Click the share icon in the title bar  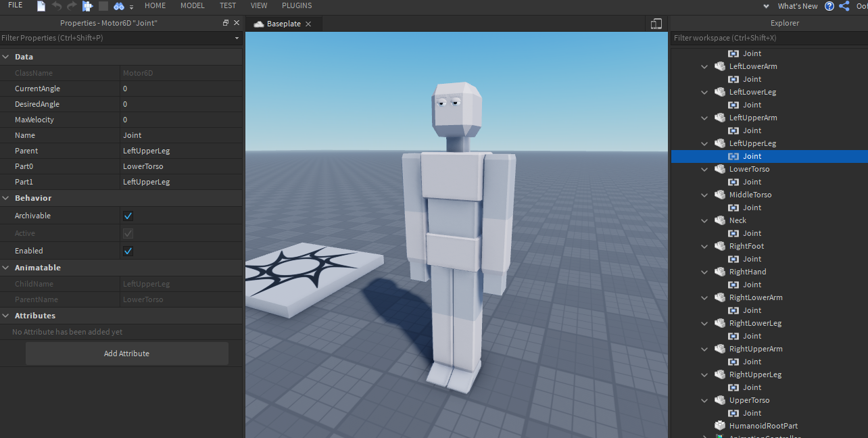pyautogui.click(x=843, y=6)
